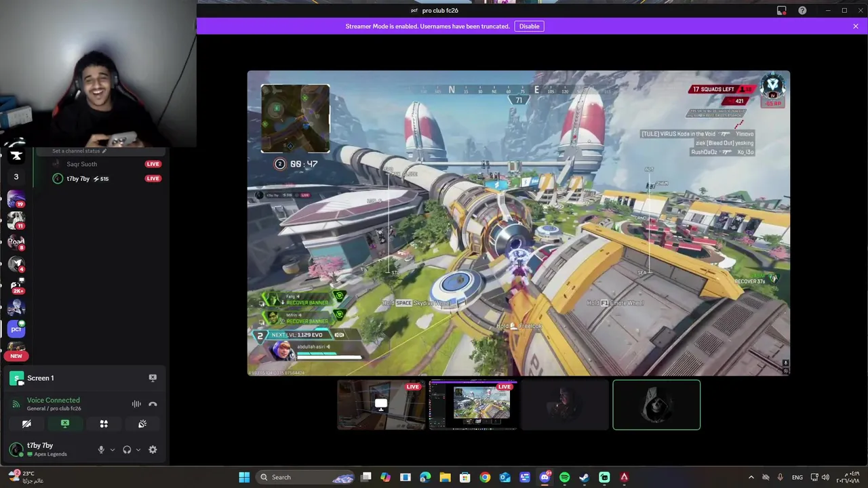Deafen with the headphones icon
This screenshot has width=868, height=488.
tap(127, 449)
